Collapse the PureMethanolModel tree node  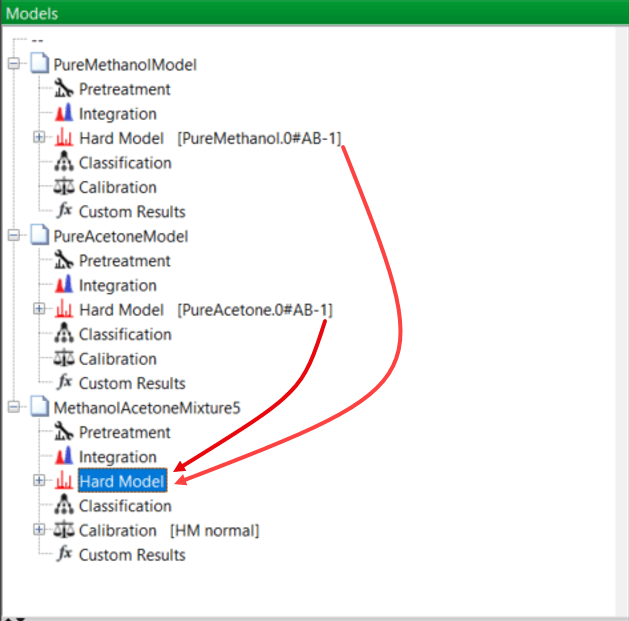coord(14,65)
